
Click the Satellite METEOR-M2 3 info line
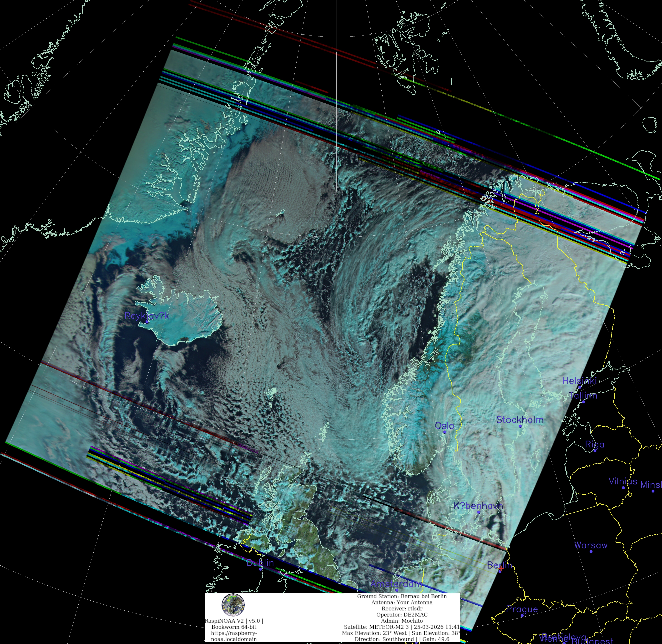click(x=402, y=627)
